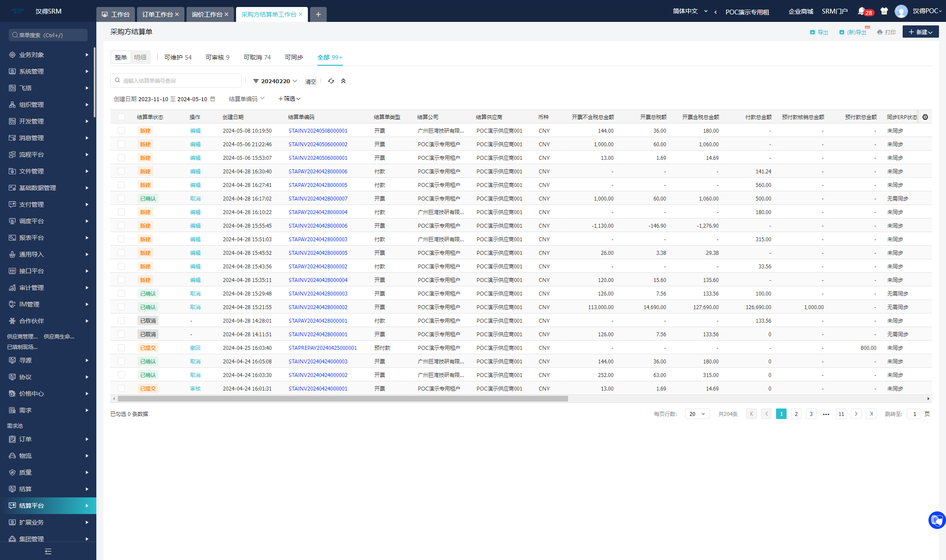Expand the 订单 sidebar menu
This screenshot has width=946, height=560.
pyautogui.click(x=48, y=439)
